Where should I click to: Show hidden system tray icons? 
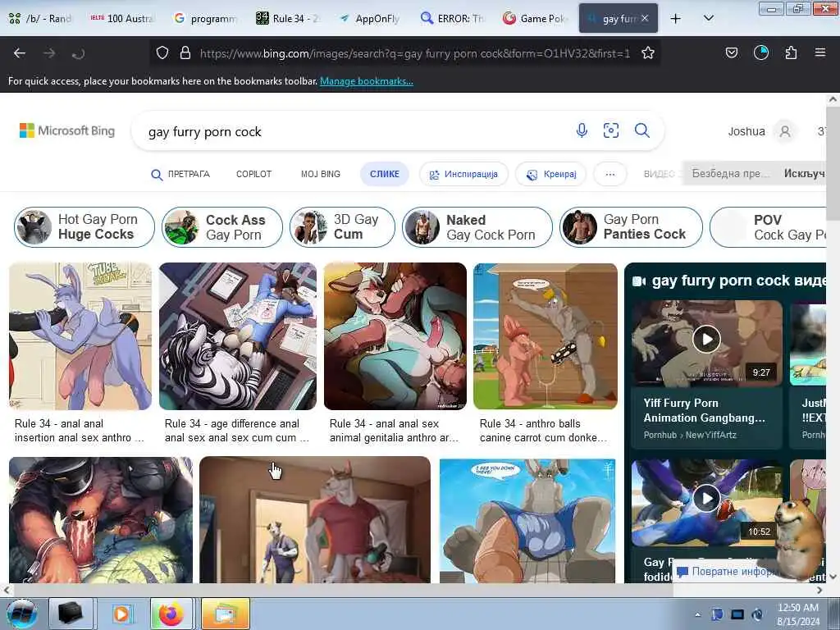click(697, 614)
